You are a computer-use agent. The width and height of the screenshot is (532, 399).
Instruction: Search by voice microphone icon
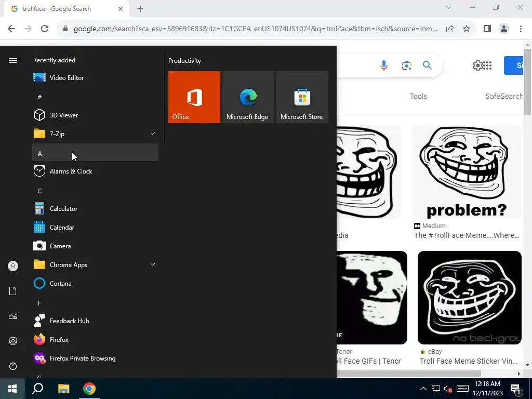384,65
